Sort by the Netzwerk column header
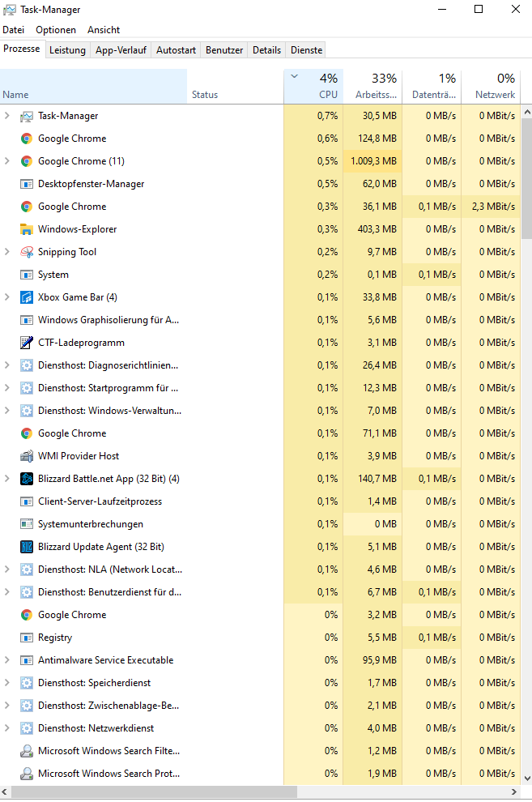Viewport: 532px width, 802px height. click(x=491, y=87)
